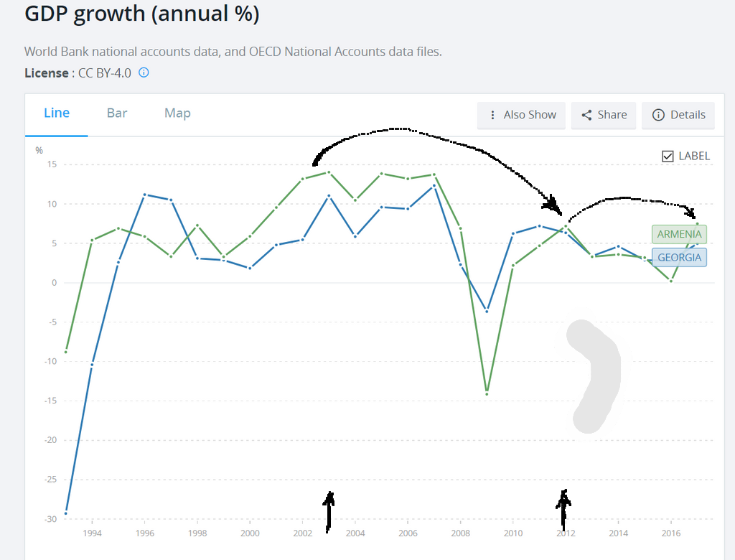This screenshot has height=560, width=735.
Task: Click Georgia's 1993 data point near -30
Action: click(66, 513)
